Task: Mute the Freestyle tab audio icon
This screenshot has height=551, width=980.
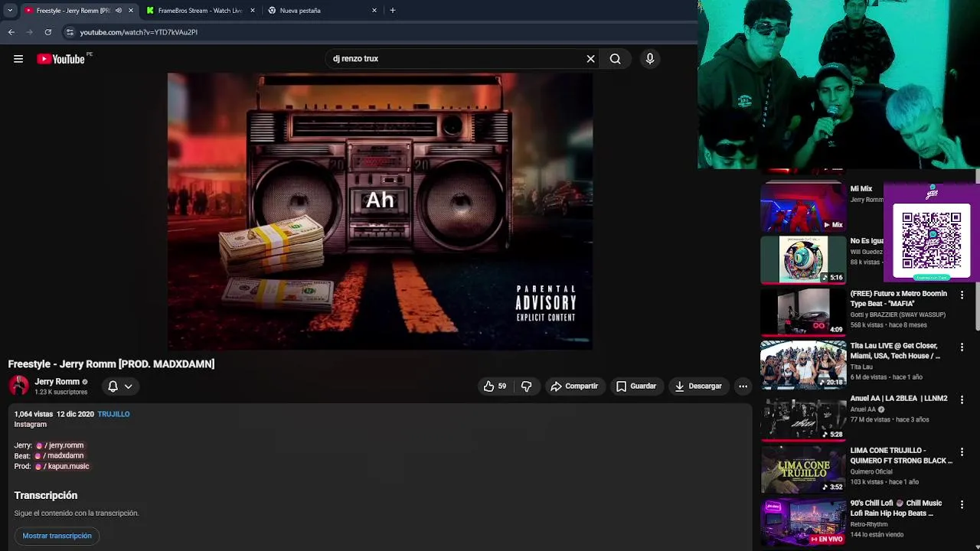Action: 119,11
